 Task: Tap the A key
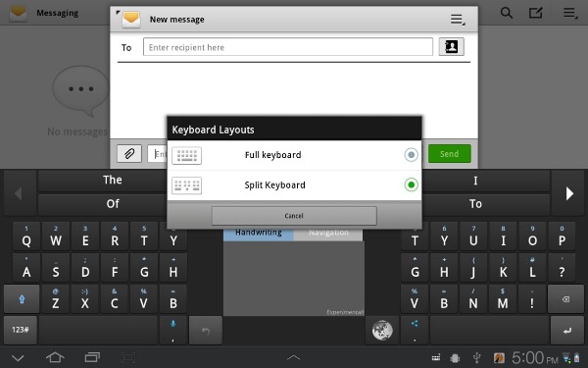pos(26,268)
